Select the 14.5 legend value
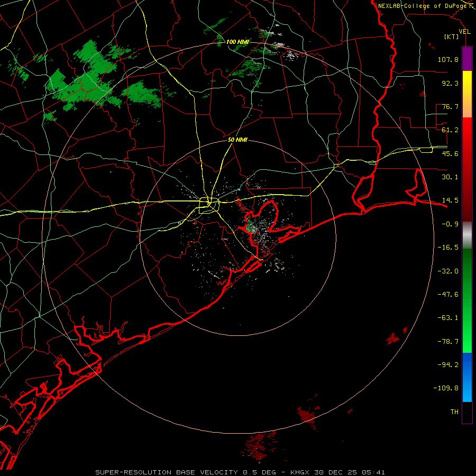The height and width of the screenshot is (476, 476). (x=450, y=200)
